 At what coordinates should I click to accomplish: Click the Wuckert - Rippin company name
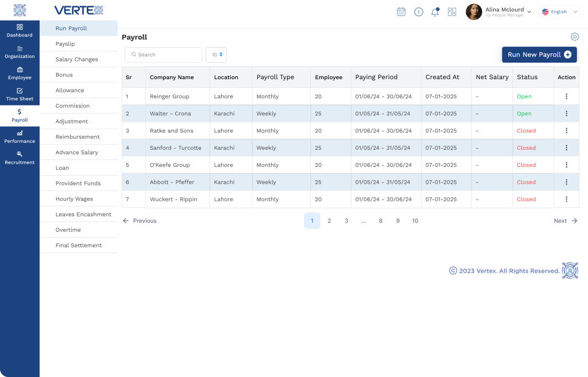173,199
